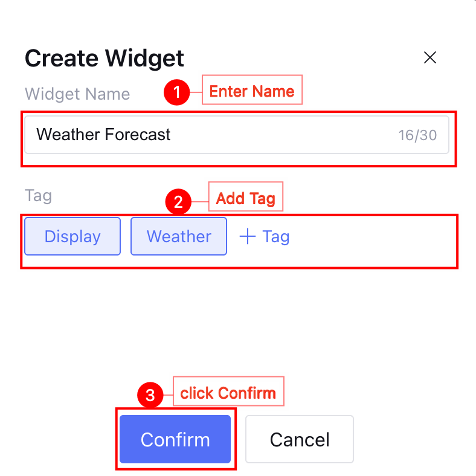Select the Weather tag chip
Viewport: 476px width, 476px height.
[x=179, y=237]
